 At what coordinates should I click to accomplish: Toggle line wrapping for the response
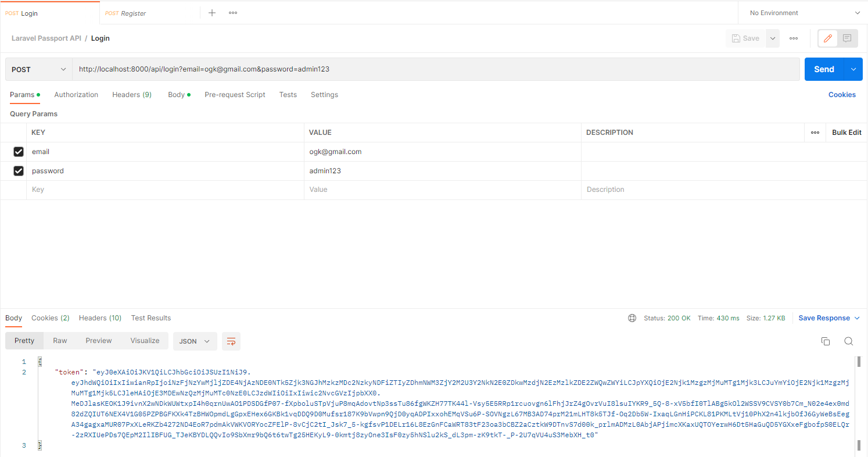pos(231,341)
